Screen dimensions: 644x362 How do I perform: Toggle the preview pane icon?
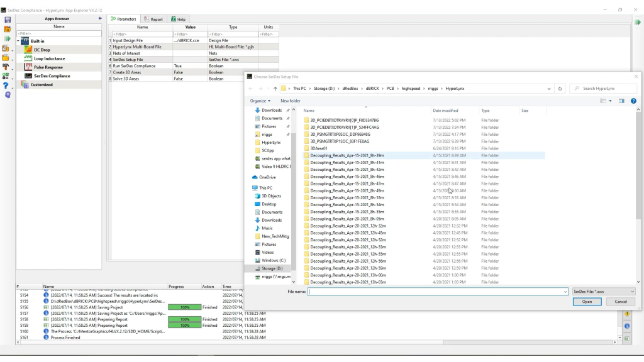click(621, 101)
